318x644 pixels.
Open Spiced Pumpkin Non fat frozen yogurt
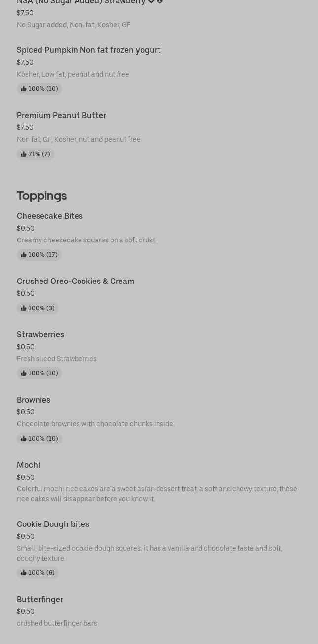coord(89,50)
